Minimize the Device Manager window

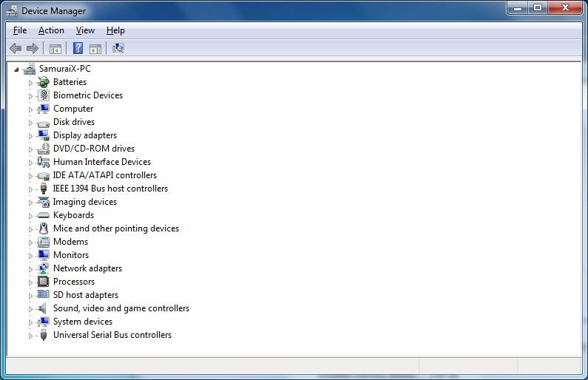coord(518,8)
